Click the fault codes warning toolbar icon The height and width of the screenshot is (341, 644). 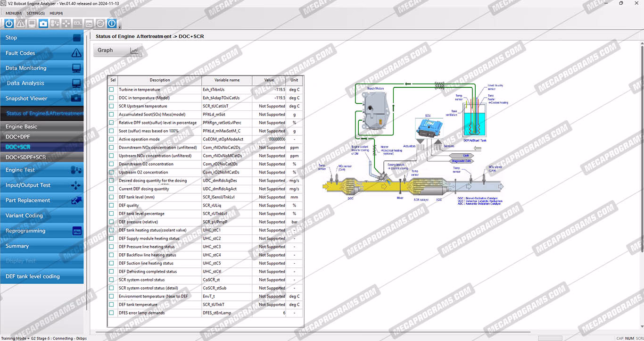click(x=21, y=23)
